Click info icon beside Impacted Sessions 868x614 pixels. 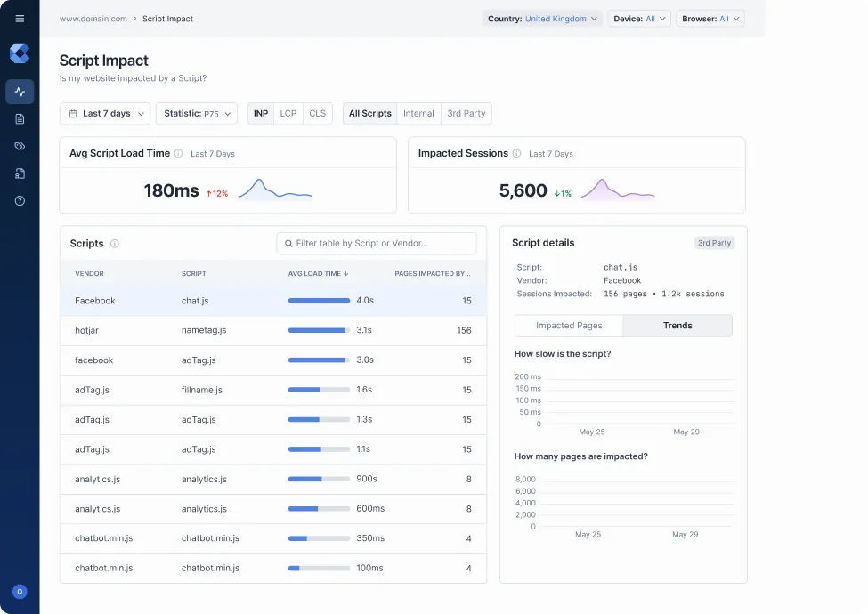pyautogui.click(x=516, y=154)
